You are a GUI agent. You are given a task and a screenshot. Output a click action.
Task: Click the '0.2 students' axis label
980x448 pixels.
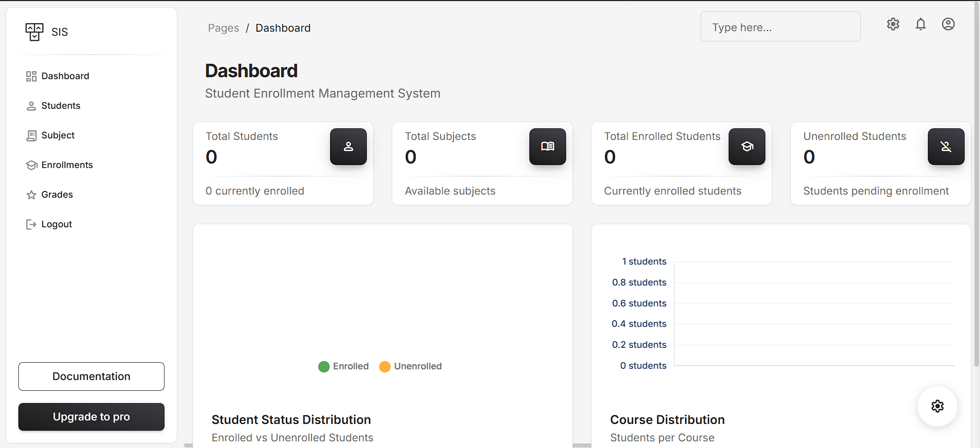pyautogui.click(x=639, y=345)
